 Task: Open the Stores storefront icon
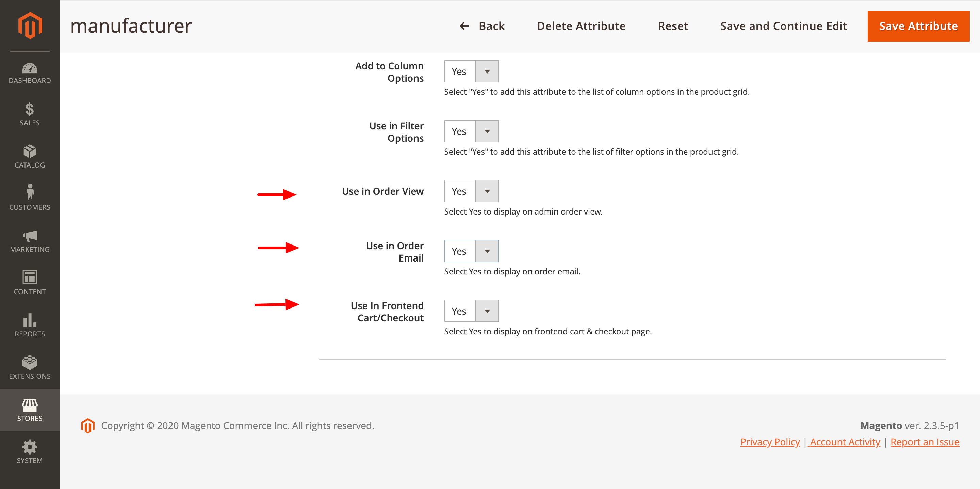point(30,406)
